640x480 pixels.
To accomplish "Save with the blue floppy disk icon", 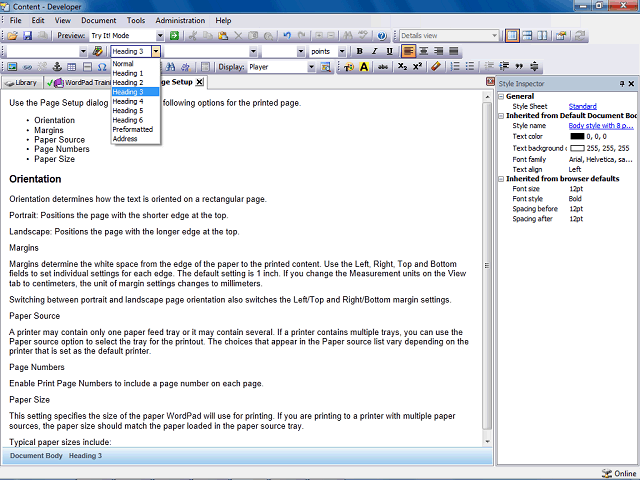I will pos(27,36).
